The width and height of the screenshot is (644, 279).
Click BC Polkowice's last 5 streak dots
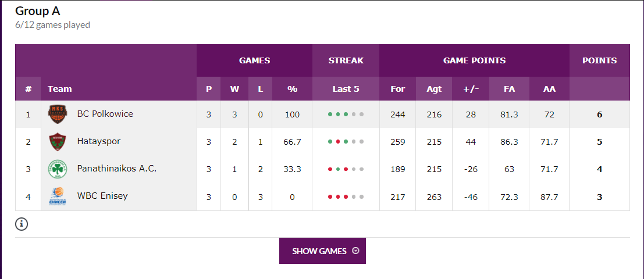tap(346, 115)
